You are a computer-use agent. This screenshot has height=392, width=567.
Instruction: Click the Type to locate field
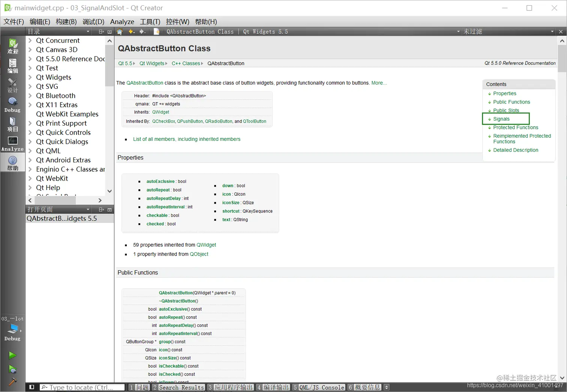click(x=82, y=388)
